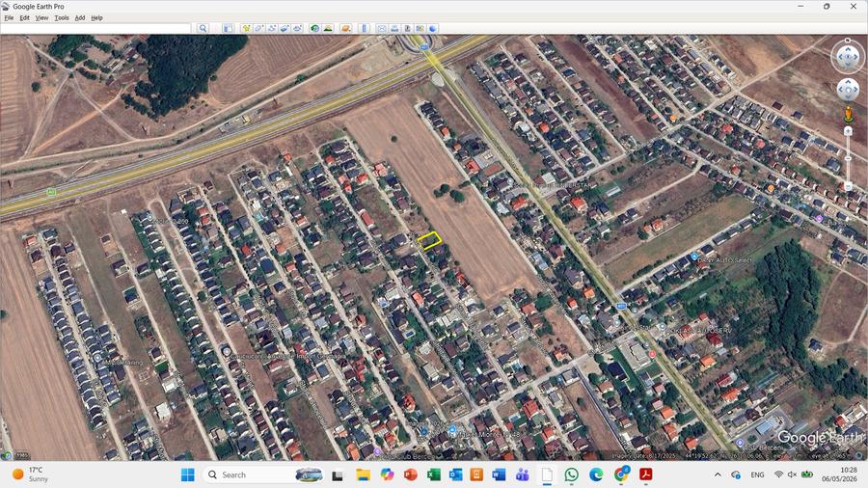Show hidden system tray icons chevron

(x=718, y=474)
